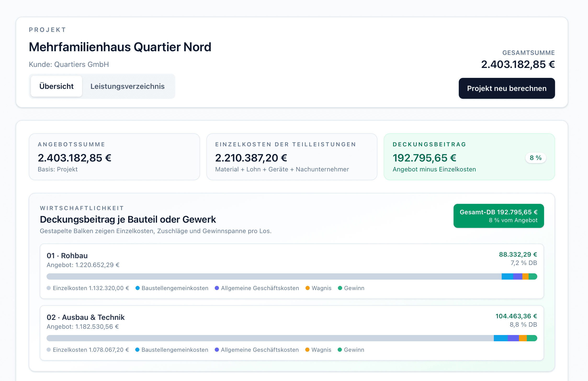Click the Gesamt-DB 192.795,65 € badge
Screen dimensions: 588x381
click(499, 216)
